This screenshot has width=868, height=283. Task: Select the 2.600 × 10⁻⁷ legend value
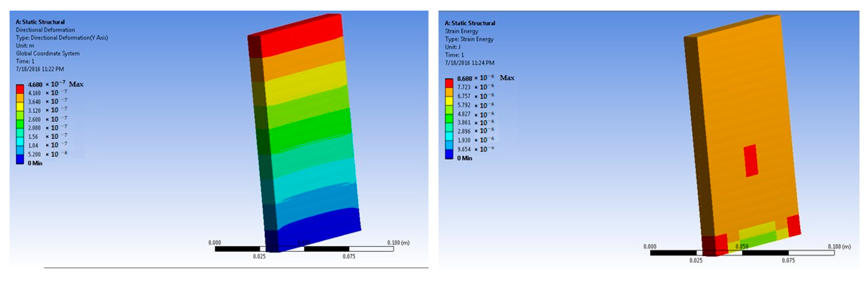[48, 119]
